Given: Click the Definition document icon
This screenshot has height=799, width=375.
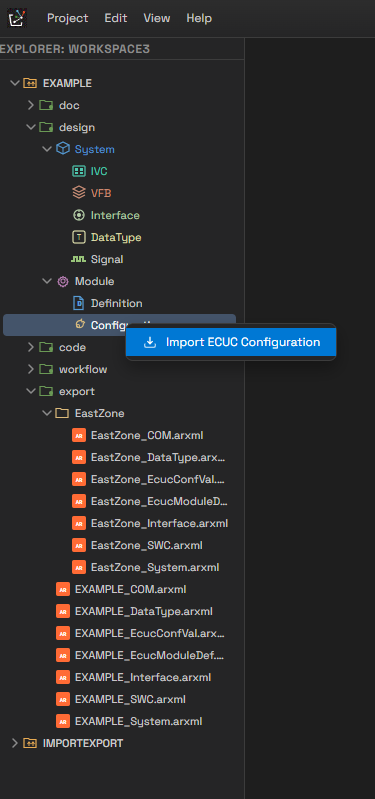Looking at the screenshot, I should click(x=78, y=303).
